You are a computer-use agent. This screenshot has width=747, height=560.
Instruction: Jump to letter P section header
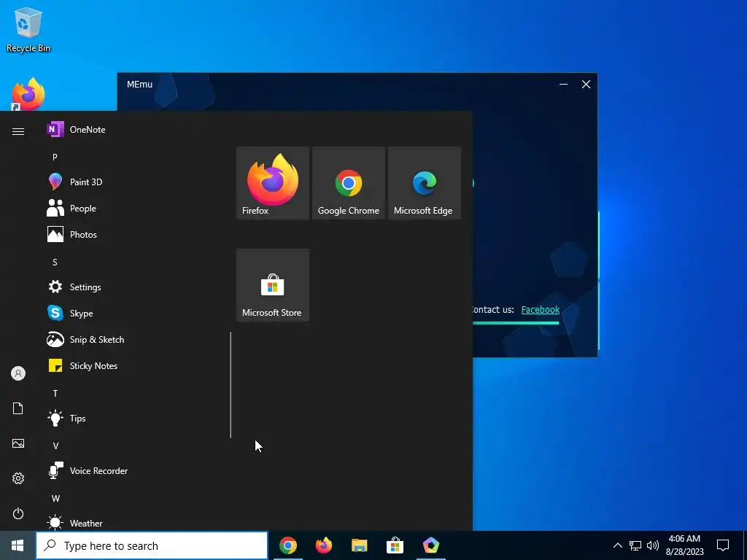55,157
